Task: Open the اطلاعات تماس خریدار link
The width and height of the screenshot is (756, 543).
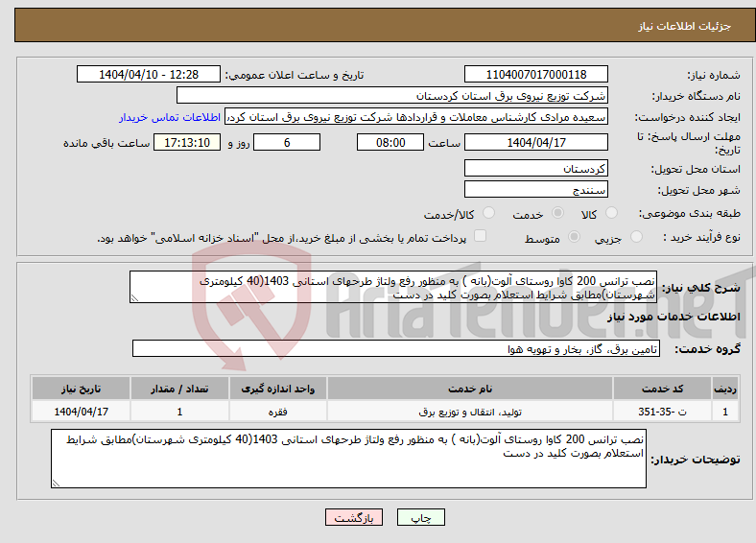Action: (170, 117)
